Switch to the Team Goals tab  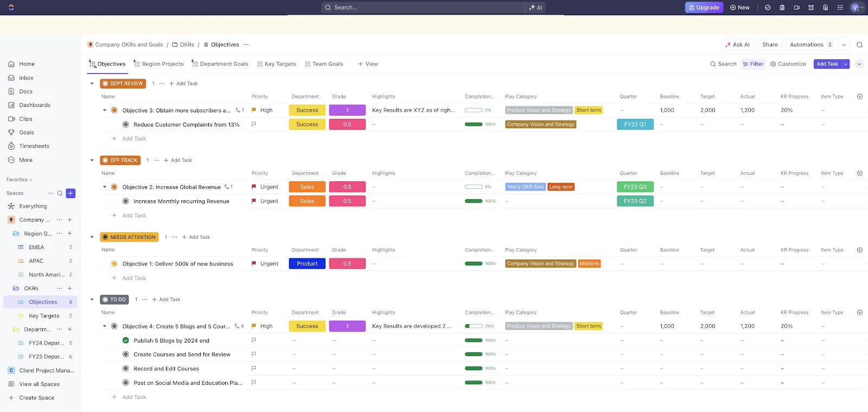point(324,64)
